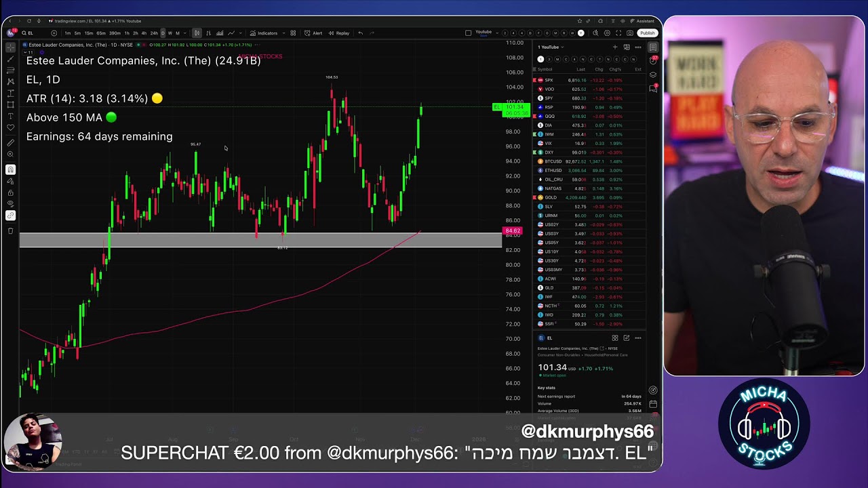Open watchlist more options menu
The image size is (868, 488).
click(x=638, y=47)
